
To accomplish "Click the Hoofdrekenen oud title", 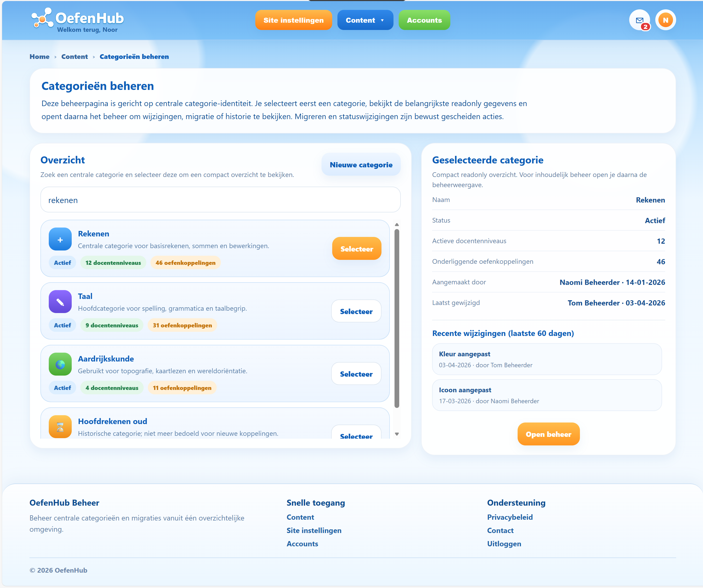I will pos(112,422).
